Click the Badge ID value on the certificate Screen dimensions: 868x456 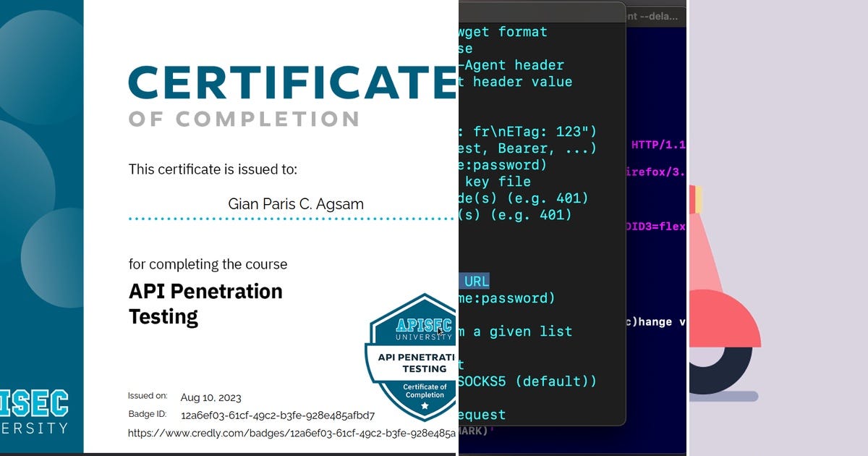pos(276,415)
